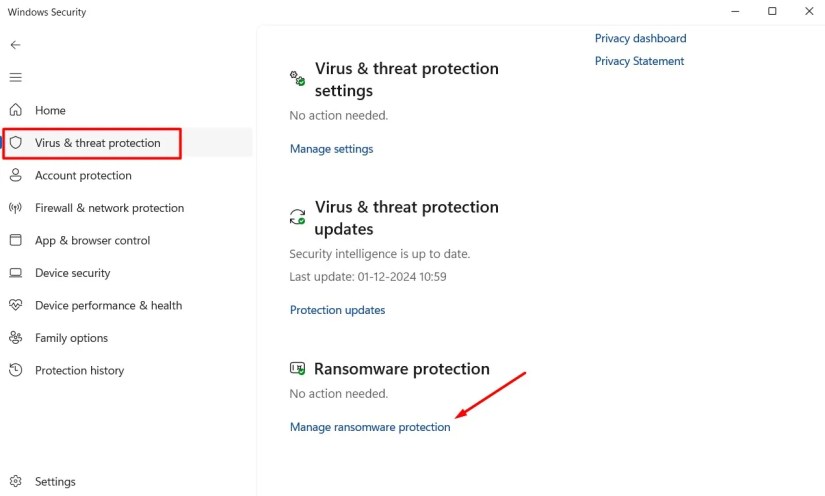Image resolution: width=825 pixels, height=496 pixels.
Task: Open the Privacy dashboard link
Action: coord(640,38)
